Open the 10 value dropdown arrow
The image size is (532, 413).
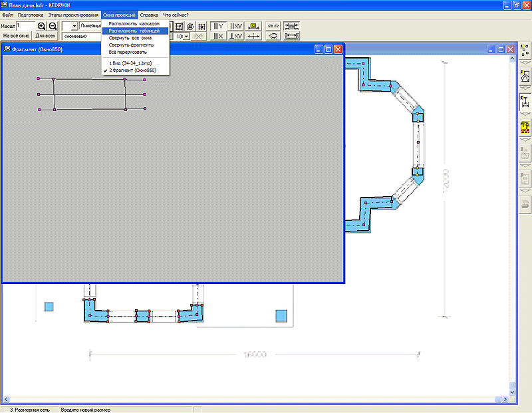186,37
